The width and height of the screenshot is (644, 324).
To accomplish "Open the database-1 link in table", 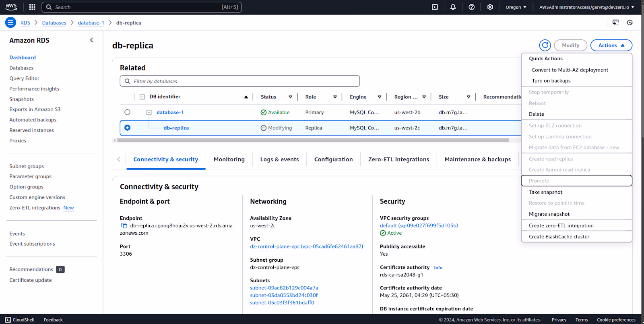I will click(x=170, y=113).
